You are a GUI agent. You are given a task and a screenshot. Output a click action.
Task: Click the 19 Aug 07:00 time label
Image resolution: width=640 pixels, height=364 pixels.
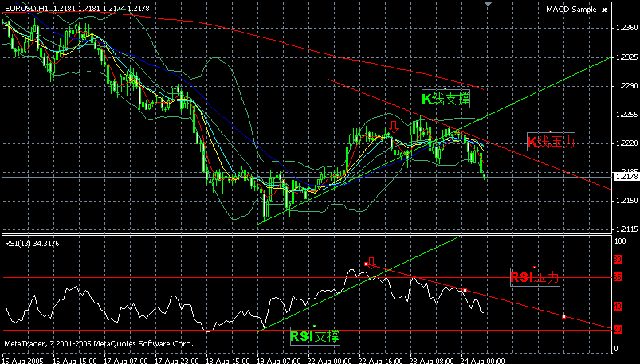(279, 361)
